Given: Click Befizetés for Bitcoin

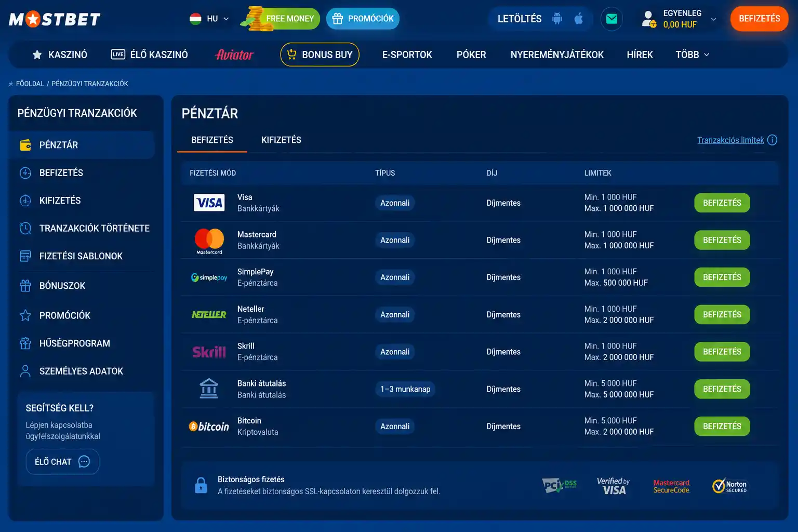Looking at the screenshot, I should click(722, 426).
